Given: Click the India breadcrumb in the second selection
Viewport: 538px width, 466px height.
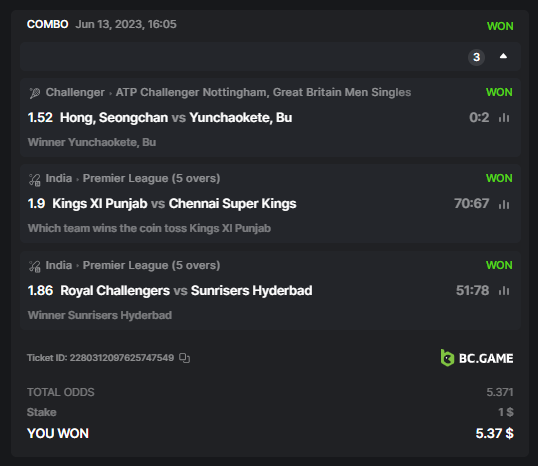Looking at the screenshot, I should click(x=59, y=178).
